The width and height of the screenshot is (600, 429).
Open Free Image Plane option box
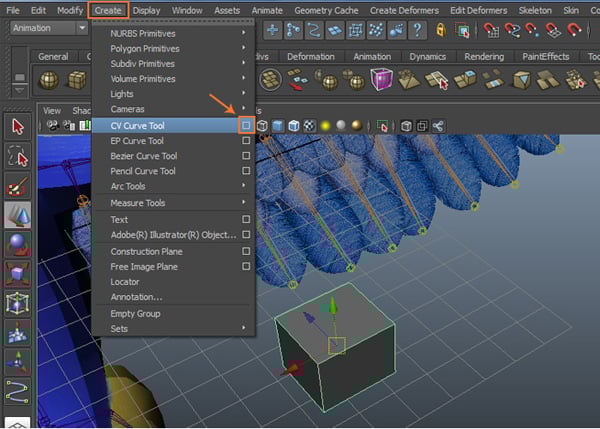coord(246,266)
